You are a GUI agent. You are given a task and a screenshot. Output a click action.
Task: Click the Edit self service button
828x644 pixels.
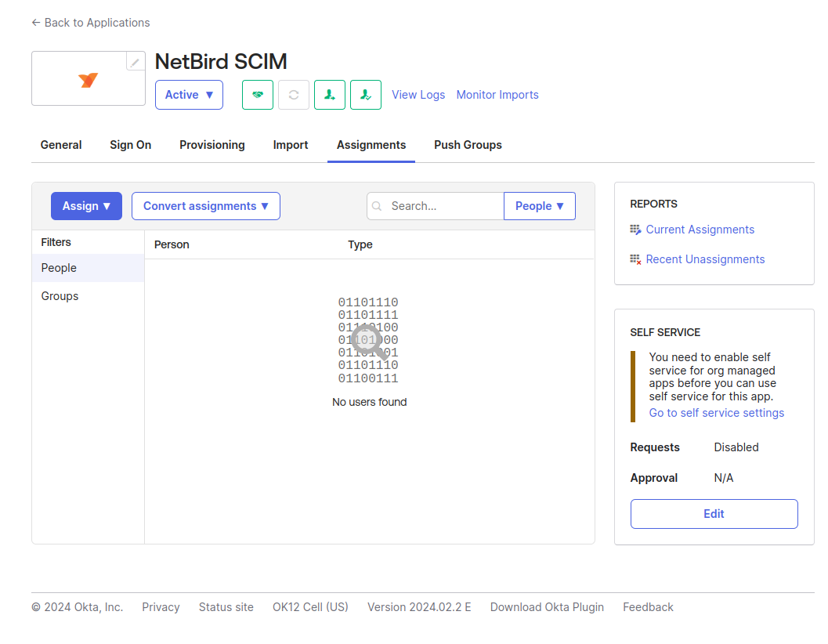tap(714, 514)
